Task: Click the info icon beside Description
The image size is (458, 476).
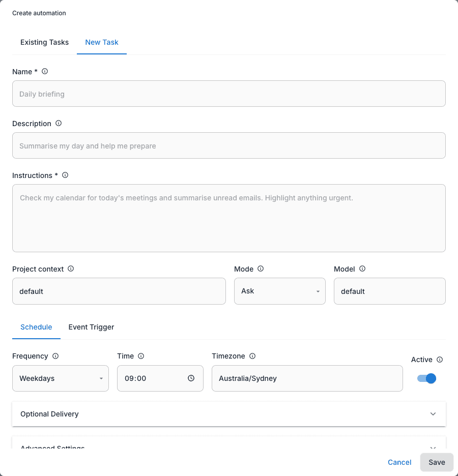Action: [59, 123]
